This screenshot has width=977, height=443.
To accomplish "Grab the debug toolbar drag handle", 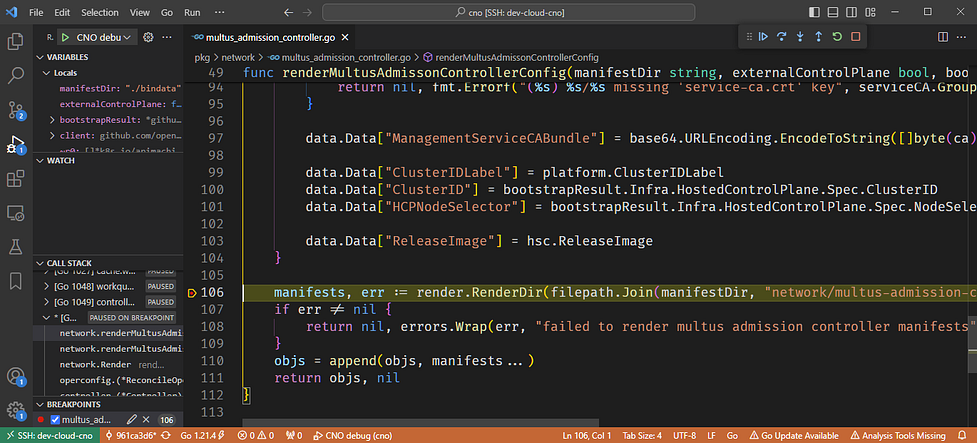I will pos(748,37).
